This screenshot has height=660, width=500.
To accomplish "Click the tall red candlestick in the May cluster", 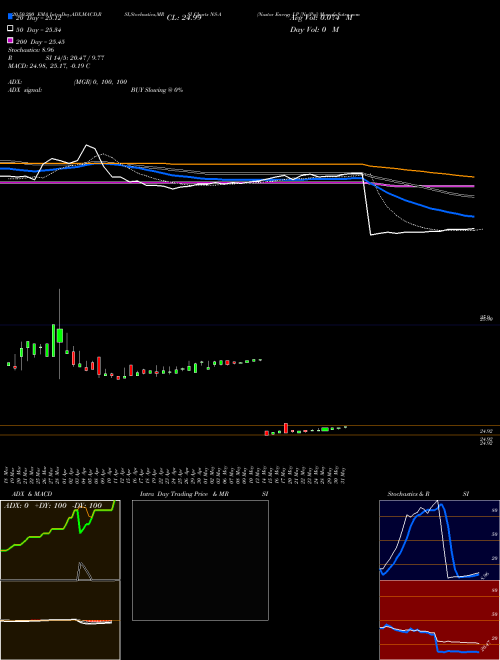I will tap(286, 428).
